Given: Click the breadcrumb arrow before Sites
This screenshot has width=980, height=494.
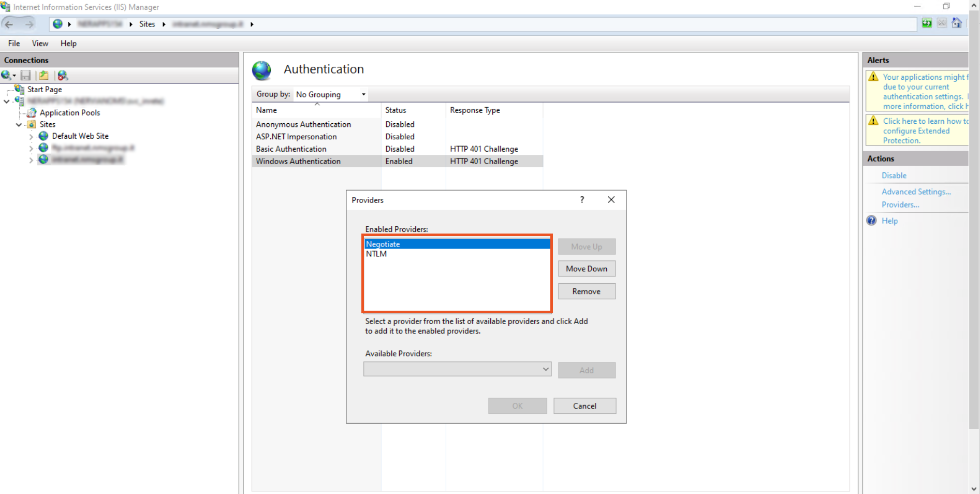Looking at the screenshot, I should [x=131, y=24].
